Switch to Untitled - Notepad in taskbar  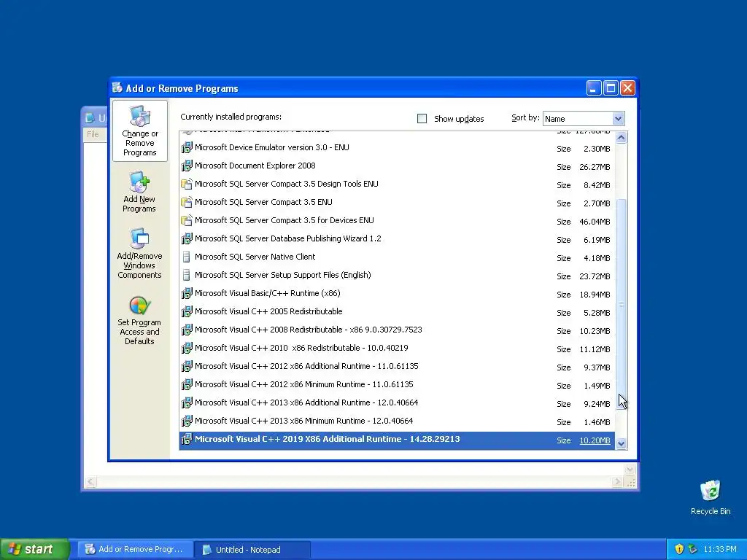252,550
